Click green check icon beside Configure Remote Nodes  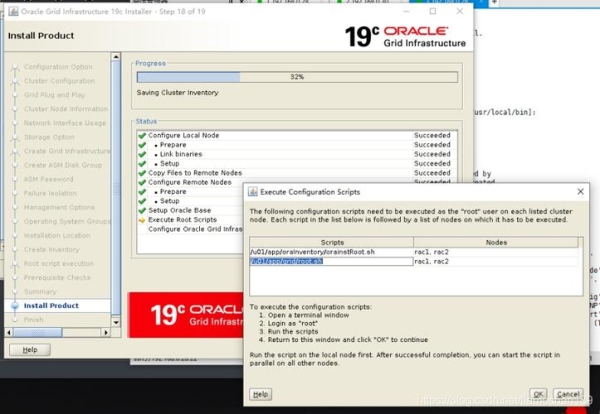tap(142, 182)
